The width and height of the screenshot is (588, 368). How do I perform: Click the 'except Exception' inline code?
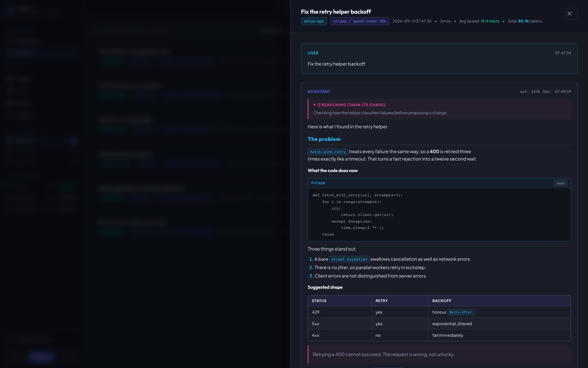349,259
